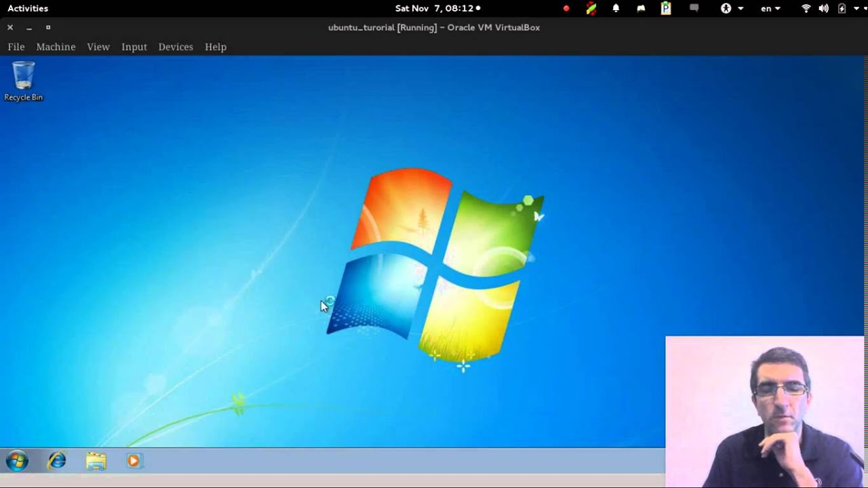Viewport: 868px width, 488px height.
Task: Open Windows Explorer folder on taskbar
Action: pyautogui.click(x=96, y=462)
